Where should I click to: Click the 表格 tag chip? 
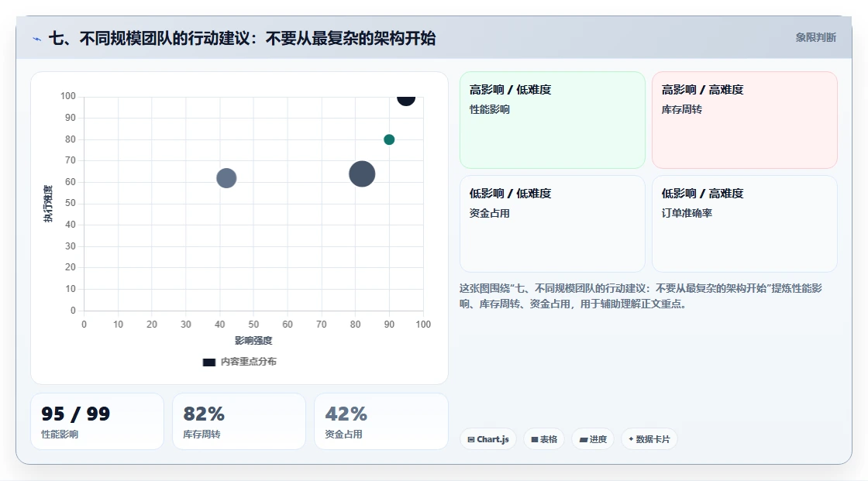(x=544, y=439)
